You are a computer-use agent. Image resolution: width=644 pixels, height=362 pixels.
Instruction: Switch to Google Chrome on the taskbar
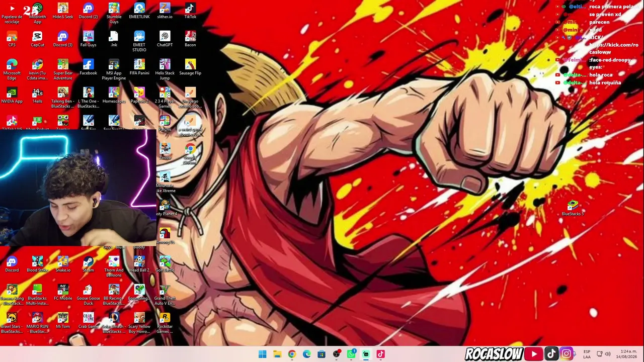point(292,354)
